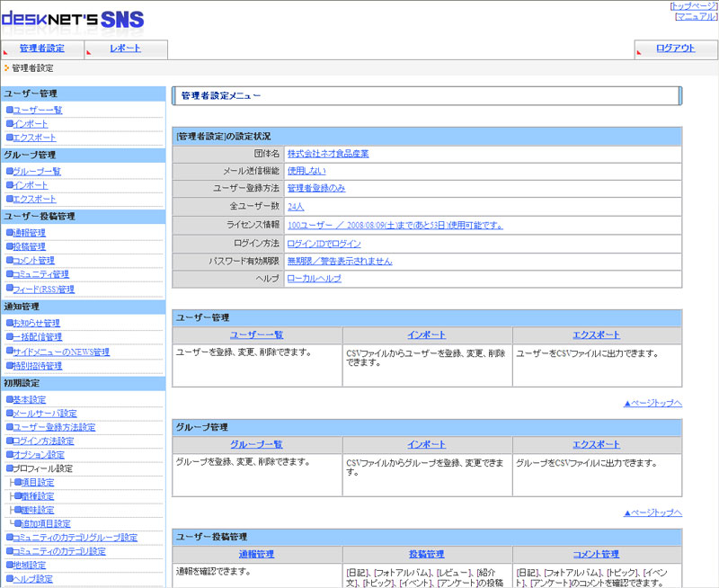Click the ライセンス情報 row label
This screenshot has width=719, height=588.
click(253, 225)
